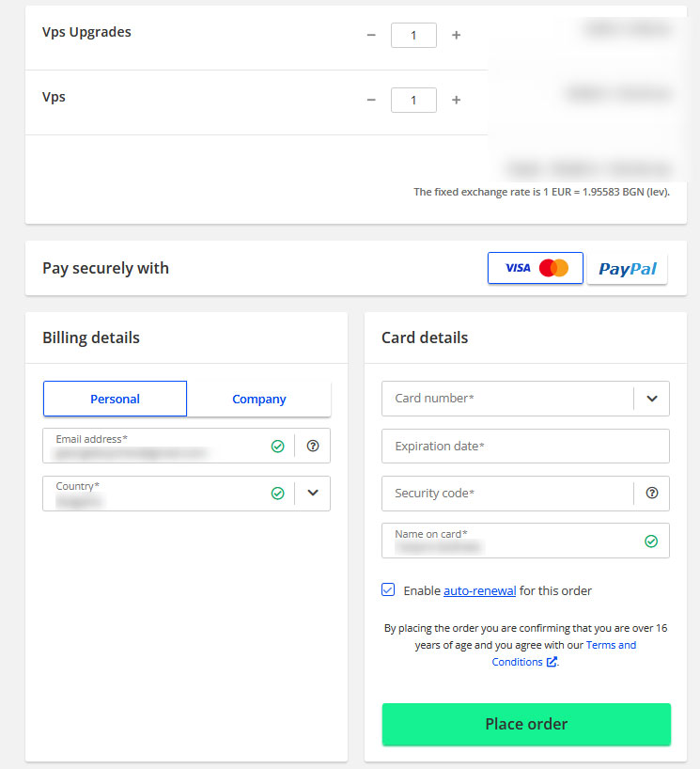Switch to the Company billing tab

pyautogui.click(x=259, y=399)
